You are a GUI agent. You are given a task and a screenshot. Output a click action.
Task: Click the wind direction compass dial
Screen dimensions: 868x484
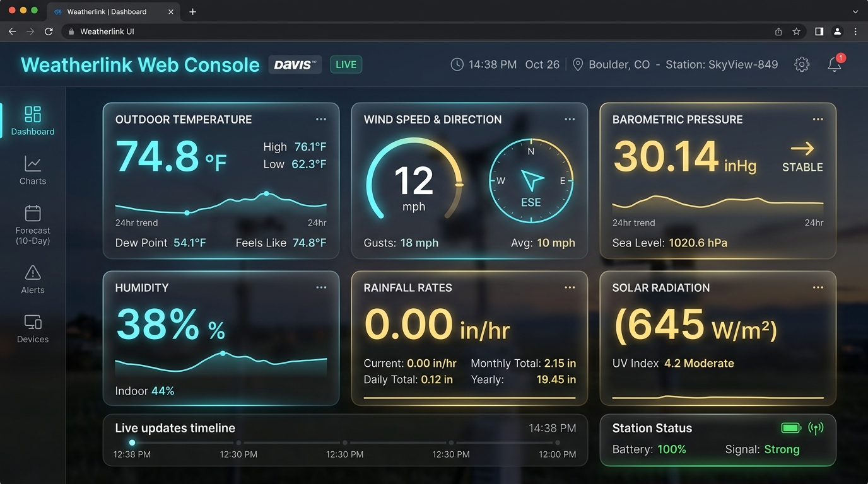tap(531, 180)
